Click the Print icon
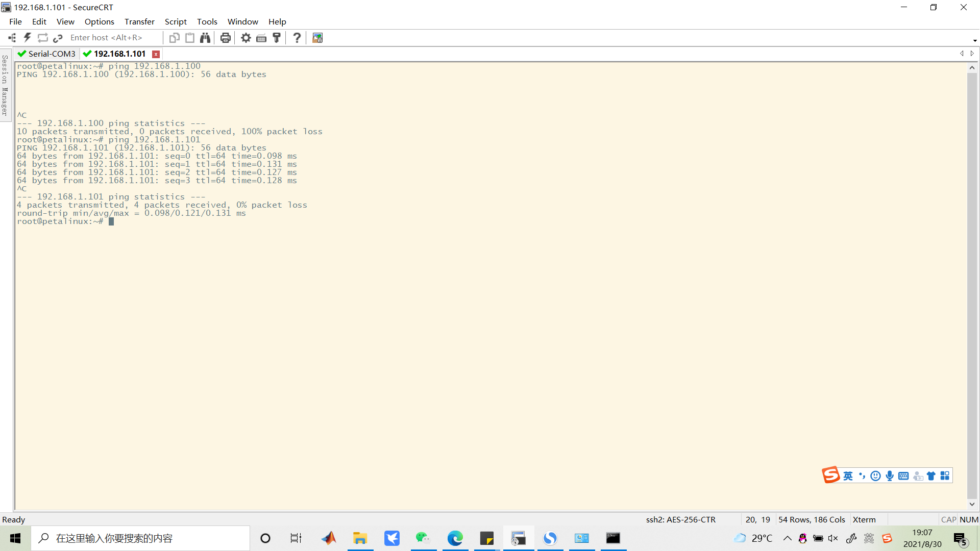The image size is (980, 551). tap(226, 38)
